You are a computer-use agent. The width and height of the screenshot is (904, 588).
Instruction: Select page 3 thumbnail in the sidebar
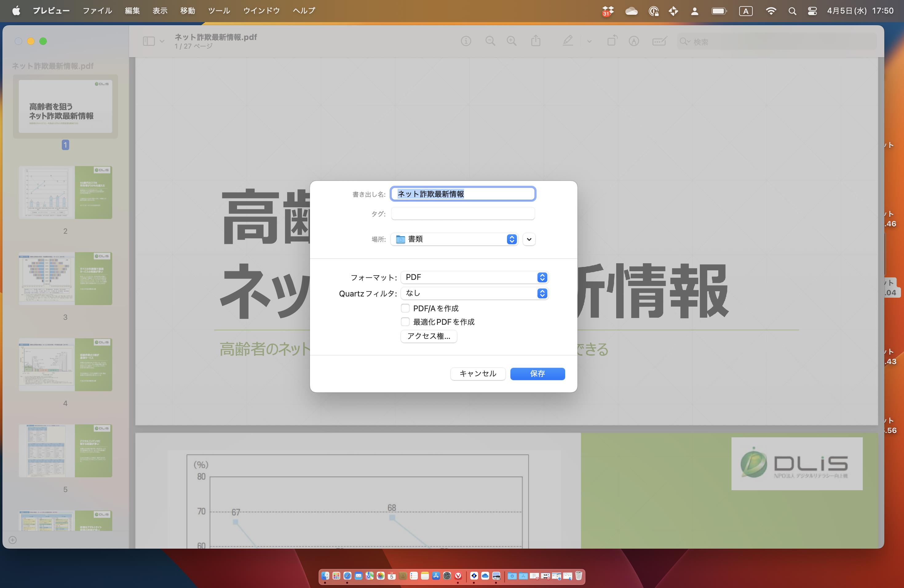(65, 279)
